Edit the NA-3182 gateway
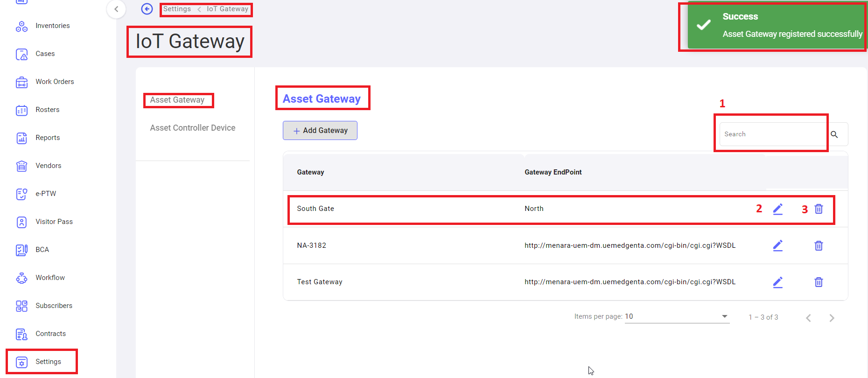 pyautogui.click(x=777, y=245)
